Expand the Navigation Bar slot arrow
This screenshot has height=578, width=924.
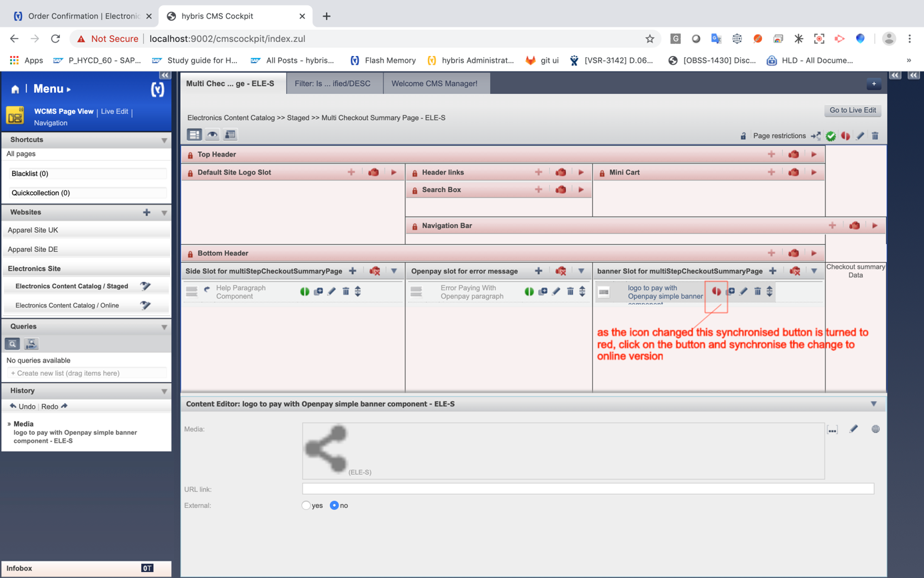click(x=875, y=225)
